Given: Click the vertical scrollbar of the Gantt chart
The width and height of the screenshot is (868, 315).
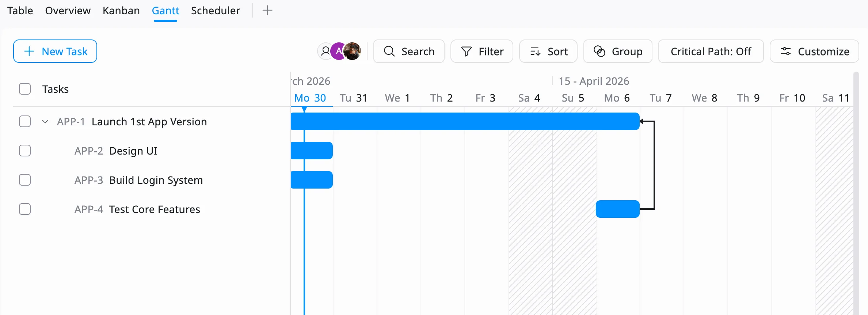Looking at the screenshot, I should click(856, 183).
